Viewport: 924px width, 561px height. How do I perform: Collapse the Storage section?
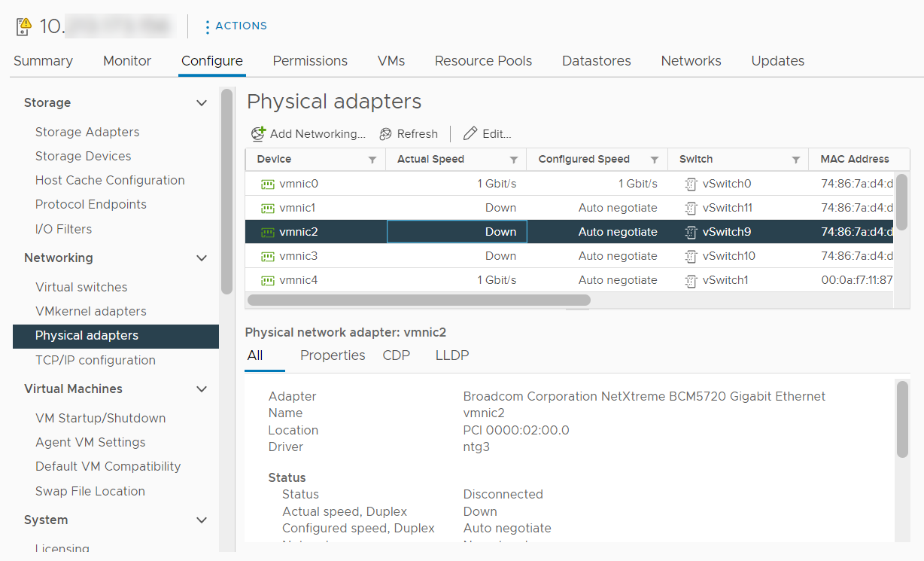(202, 103)
